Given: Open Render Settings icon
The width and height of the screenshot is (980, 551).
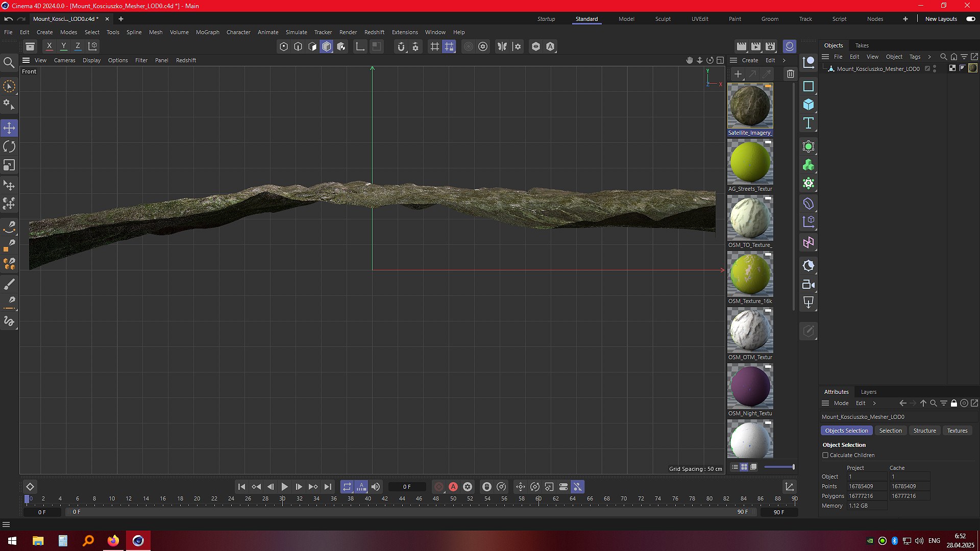Looking at the screenshot, I should click(770, 46).
